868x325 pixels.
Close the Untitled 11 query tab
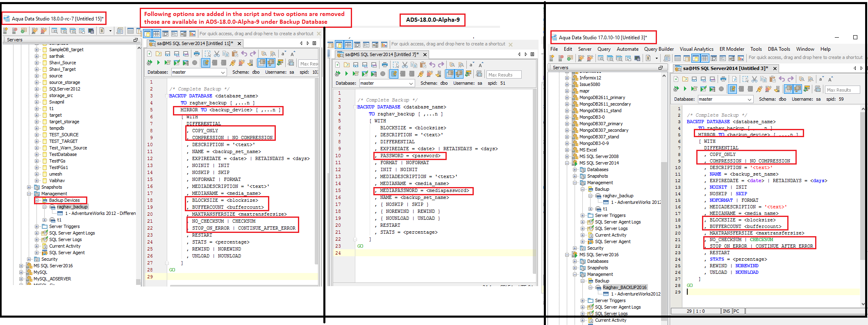tap(239, 43)
